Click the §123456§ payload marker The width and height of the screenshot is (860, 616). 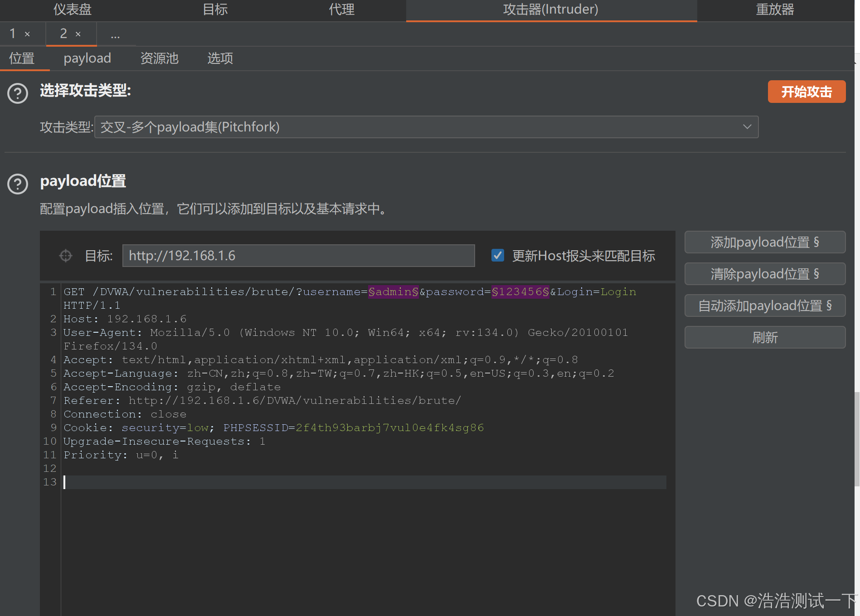click(x=520, y=292)
